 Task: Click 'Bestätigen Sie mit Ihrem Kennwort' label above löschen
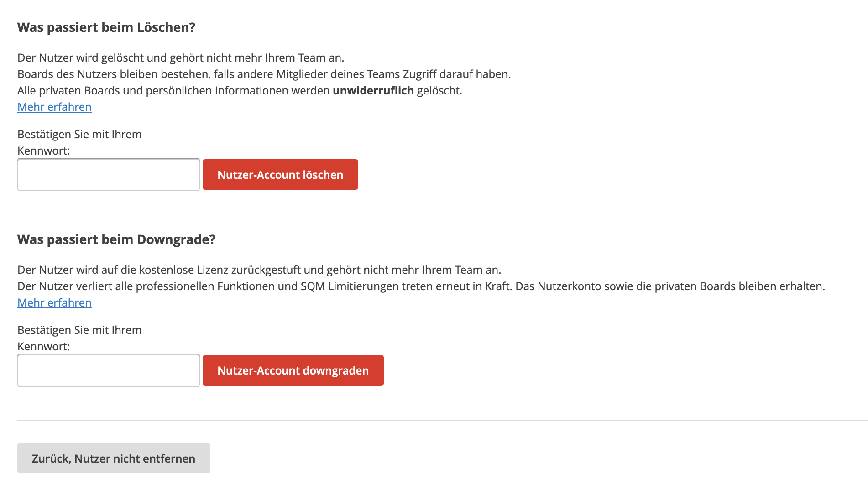click(x=79, y=142)
